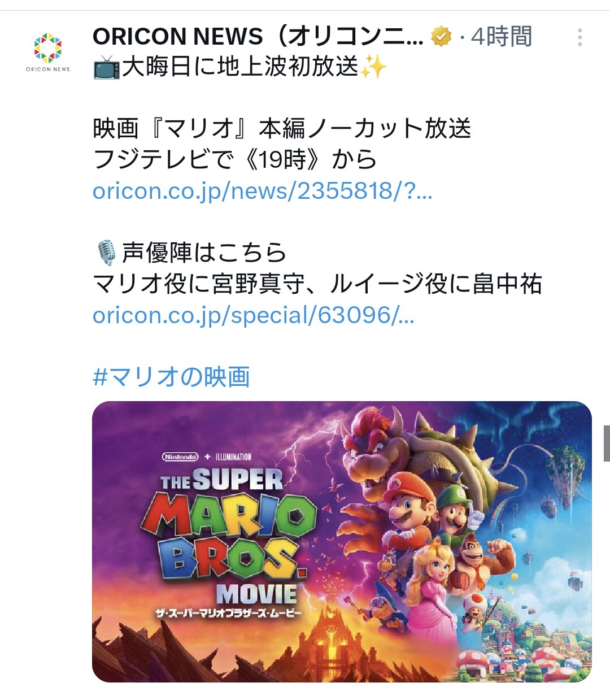Open the ORICON NEWS account name
The height and width of the screenshot is (700, 610).
tap(258, 37)
